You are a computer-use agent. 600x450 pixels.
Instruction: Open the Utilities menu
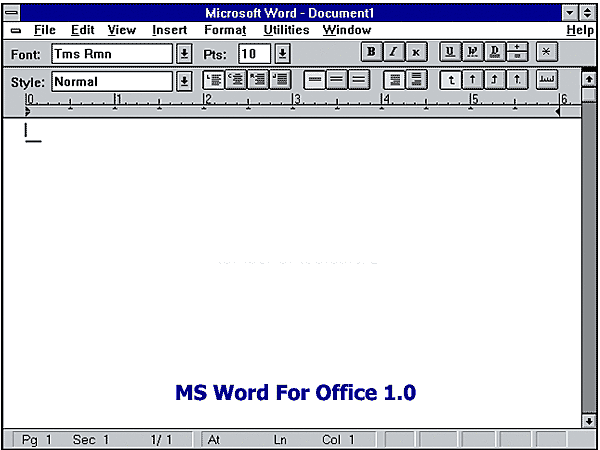pos(286,30)
